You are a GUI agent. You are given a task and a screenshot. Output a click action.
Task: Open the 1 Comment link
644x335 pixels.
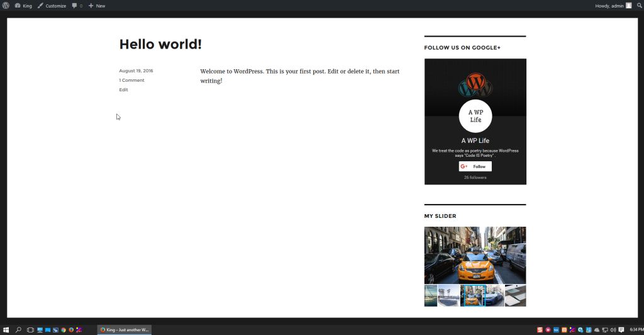131,80
